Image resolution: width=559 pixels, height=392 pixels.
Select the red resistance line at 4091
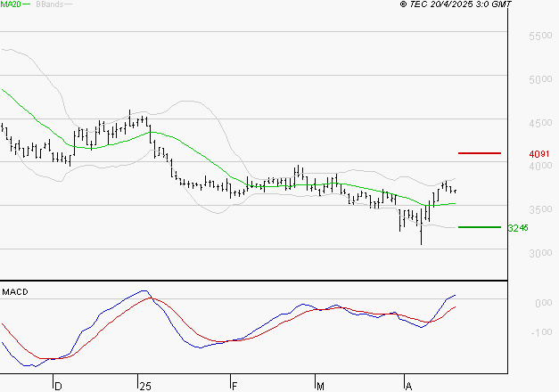click(x=479, y=153)
